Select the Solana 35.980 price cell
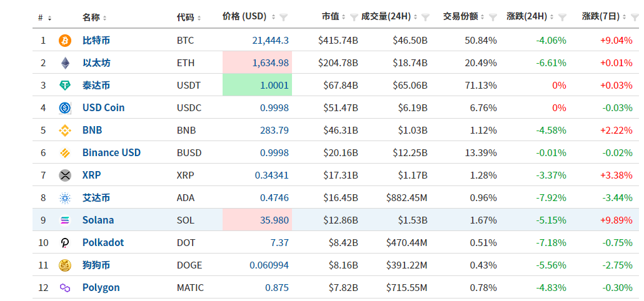This screenshot has width=644, height=301. click(257, 220)
